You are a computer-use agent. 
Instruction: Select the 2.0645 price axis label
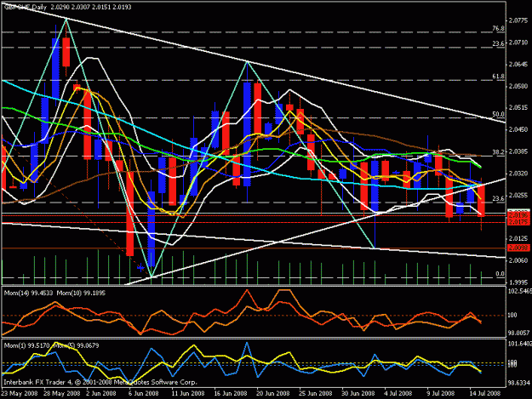pos(518,65)
